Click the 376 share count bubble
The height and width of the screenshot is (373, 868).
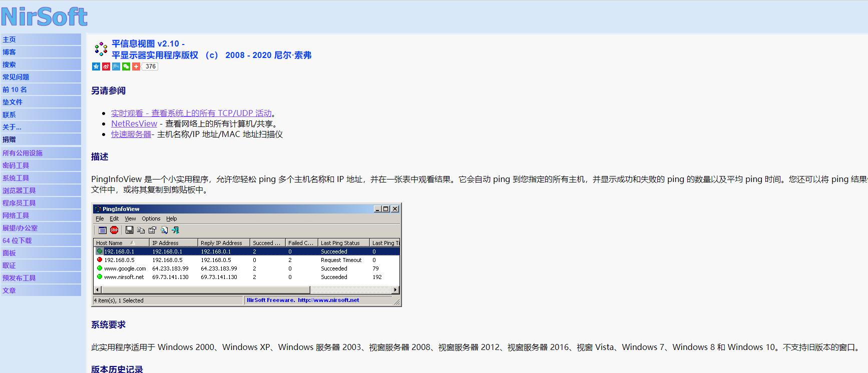[150, 66]
